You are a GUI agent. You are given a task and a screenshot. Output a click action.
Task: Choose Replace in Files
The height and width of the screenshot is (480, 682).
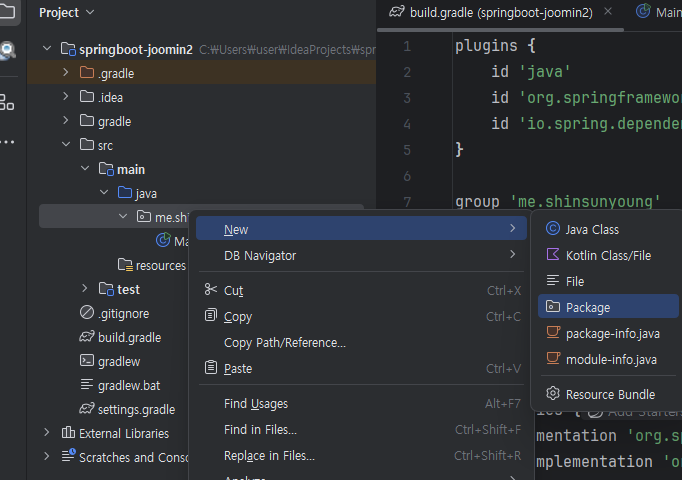(361, 456)
